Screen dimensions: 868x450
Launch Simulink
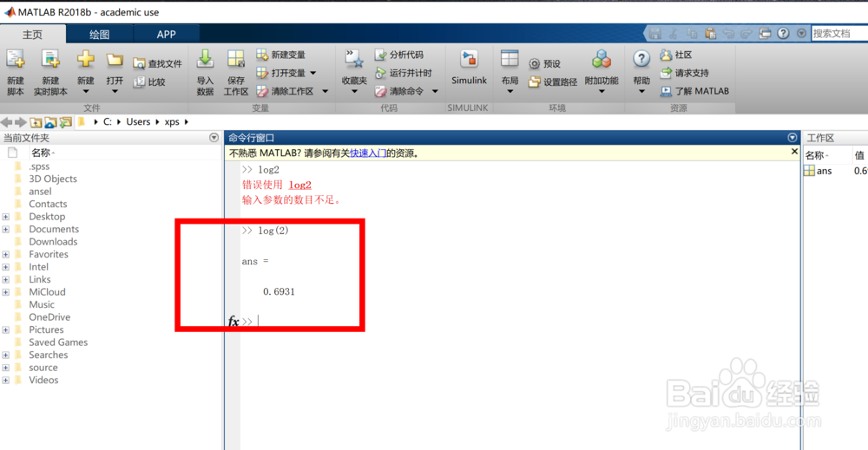pyautogui.click(x=469, y=68)
